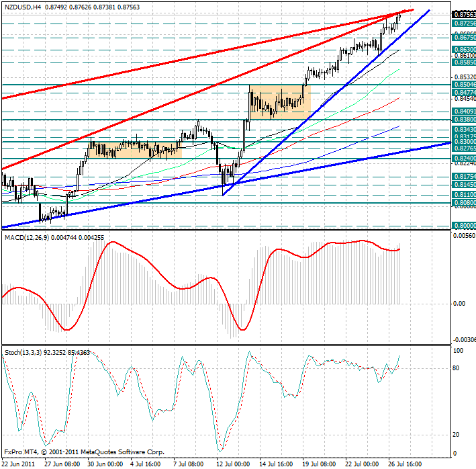Click the 26 Jul 16:00 time label

click(406, 464)
